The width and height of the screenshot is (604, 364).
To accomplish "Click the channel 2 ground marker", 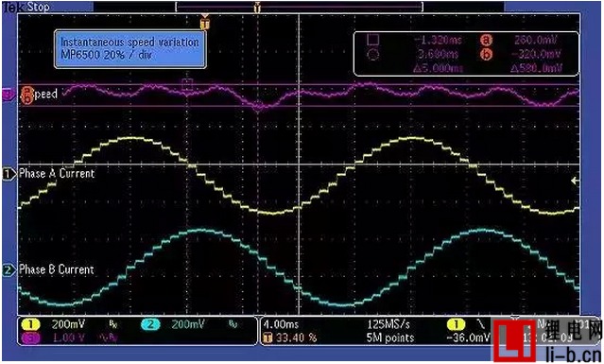I will click(x=9, y=270).
